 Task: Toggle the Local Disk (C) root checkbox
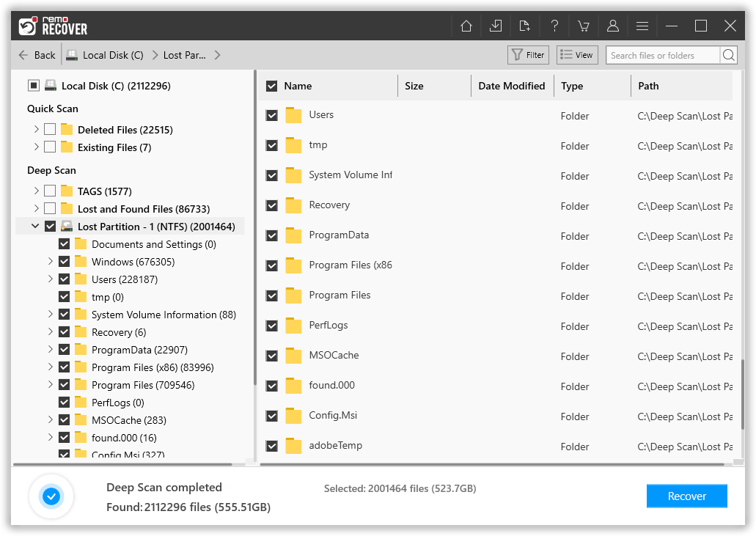pos(33,86)
